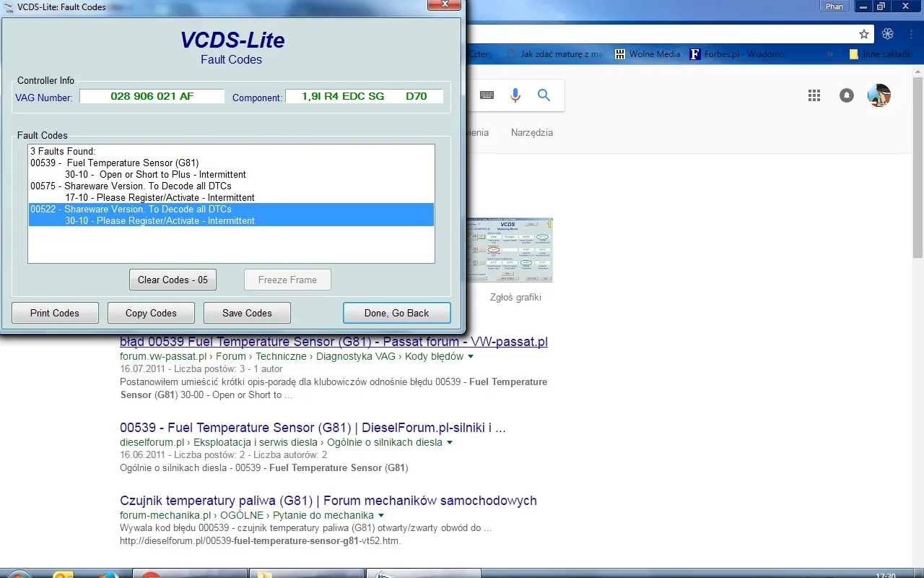Save the fault codes with Save Codes

pos(247,313)
